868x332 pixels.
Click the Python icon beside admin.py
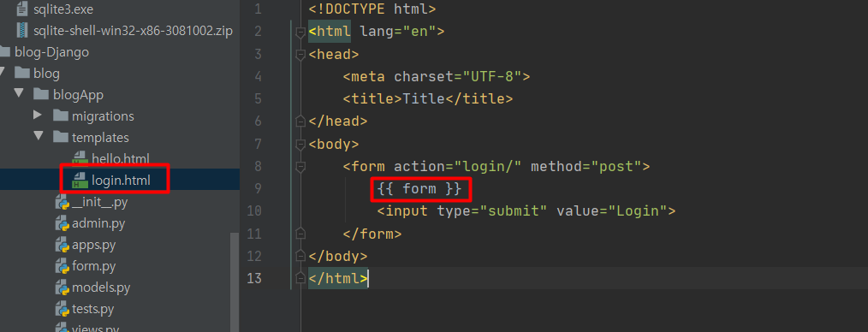click(62, 223)
